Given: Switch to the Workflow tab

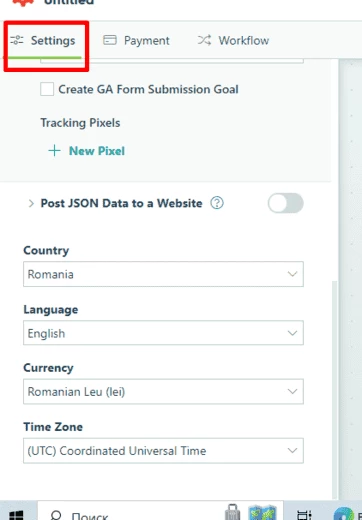Looking at the screenshot, I should (x=233, y=40).
